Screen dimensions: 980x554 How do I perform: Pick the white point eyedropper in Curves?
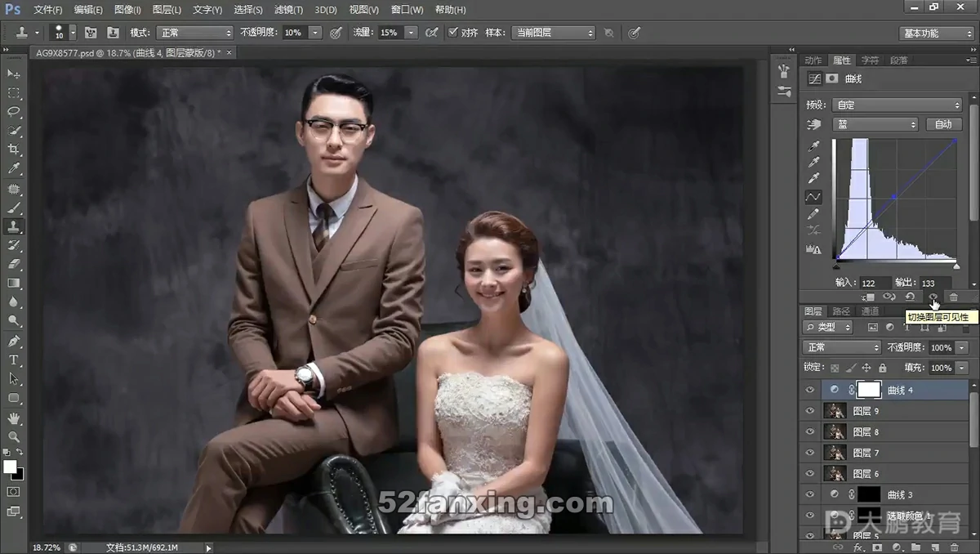pos(813,179)
